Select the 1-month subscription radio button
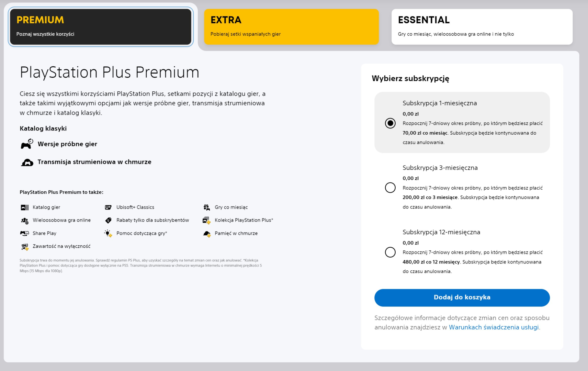 (x=390, y=123)
